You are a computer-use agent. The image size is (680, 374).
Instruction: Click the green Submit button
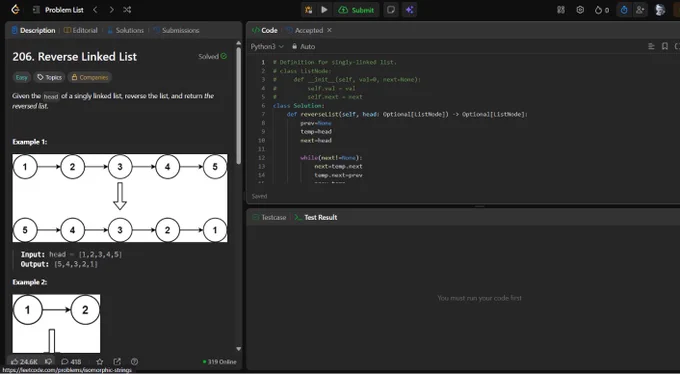tap(356, 10)
